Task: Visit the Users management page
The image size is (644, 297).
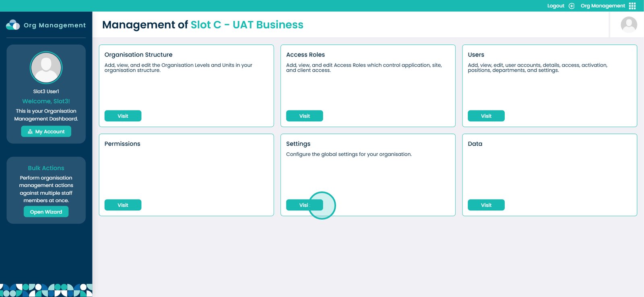Action: pos(486,116)
